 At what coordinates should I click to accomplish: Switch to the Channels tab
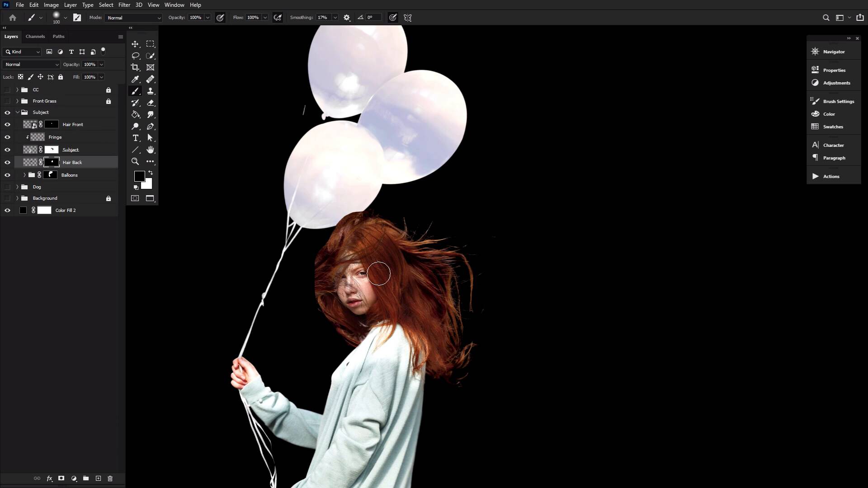pos(35,37)
